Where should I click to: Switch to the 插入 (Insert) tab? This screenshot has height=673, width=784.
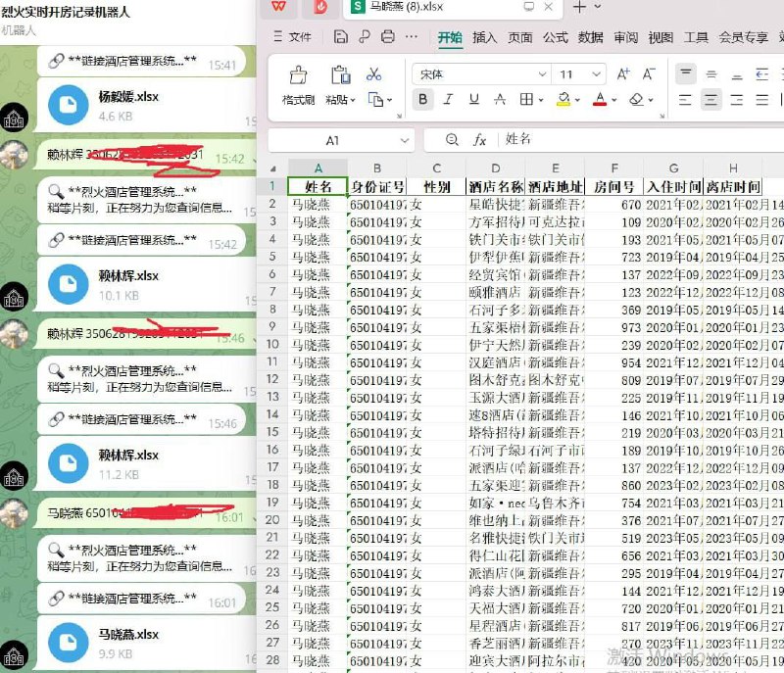pos(484,37)
